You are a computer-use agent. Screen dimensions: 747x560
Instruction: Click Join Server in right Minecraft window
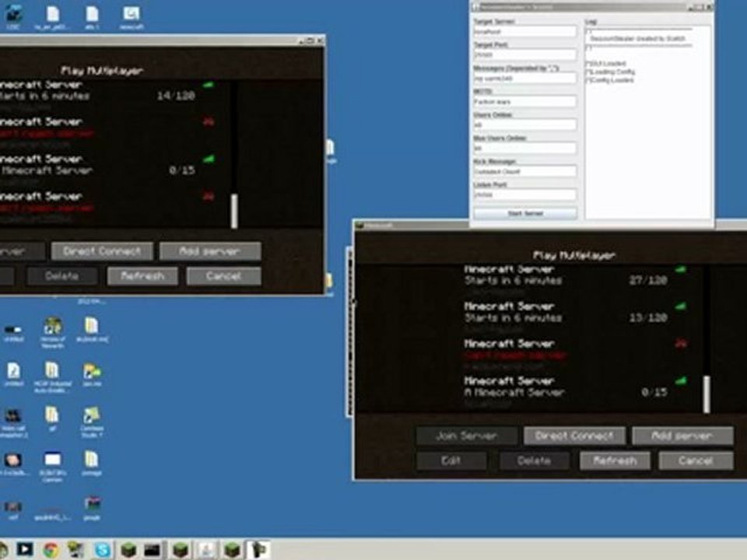click(467, 436)
